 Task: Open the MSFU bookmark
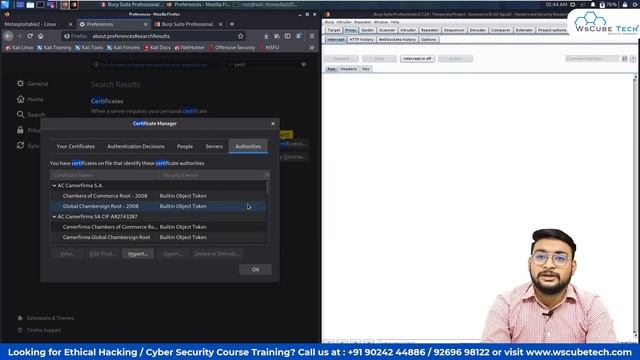click(269, 47)
